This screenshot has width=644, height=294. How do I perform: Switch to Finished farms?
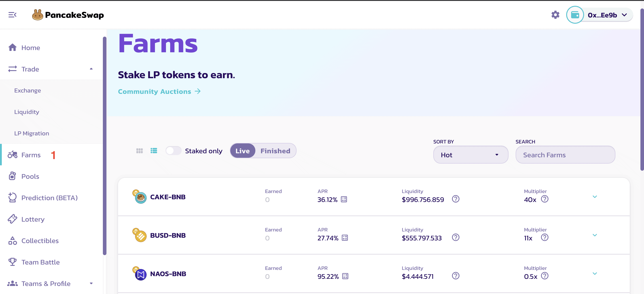275,151
